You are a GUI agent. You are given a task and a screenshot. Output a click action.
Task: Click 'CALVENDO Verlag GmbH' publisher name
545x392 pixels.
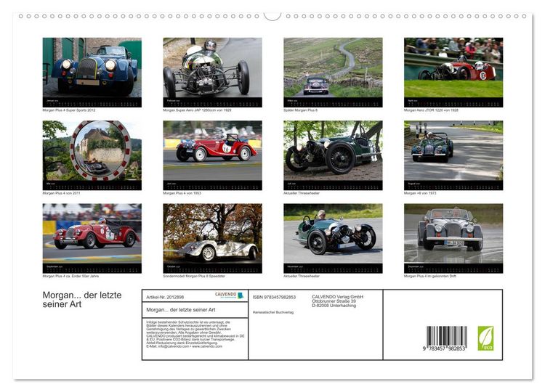click(x=337, y=297)
